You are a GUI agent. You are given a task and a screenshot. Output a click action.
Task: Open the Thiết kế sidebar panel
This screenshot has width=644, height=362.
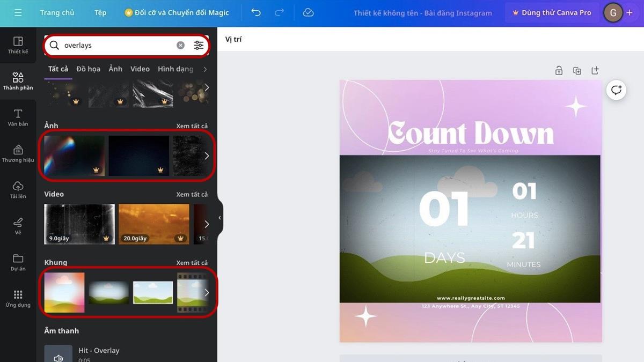pos(18,45)
